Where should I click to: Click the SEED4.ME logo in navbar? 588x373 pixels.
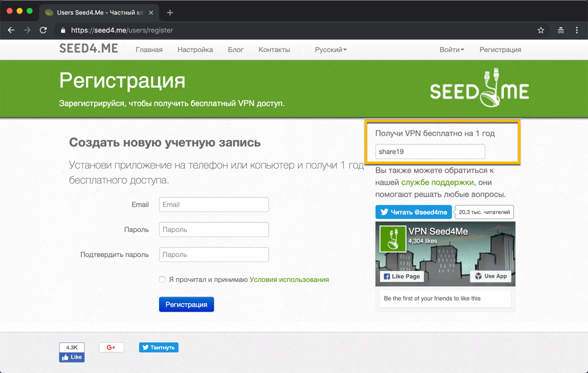(89, 48)
